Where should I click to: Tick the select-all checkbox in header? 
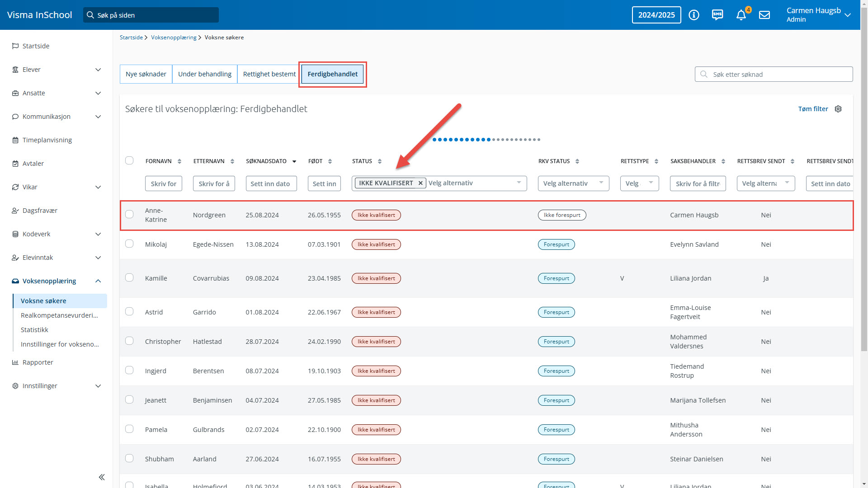pos(129,160)
